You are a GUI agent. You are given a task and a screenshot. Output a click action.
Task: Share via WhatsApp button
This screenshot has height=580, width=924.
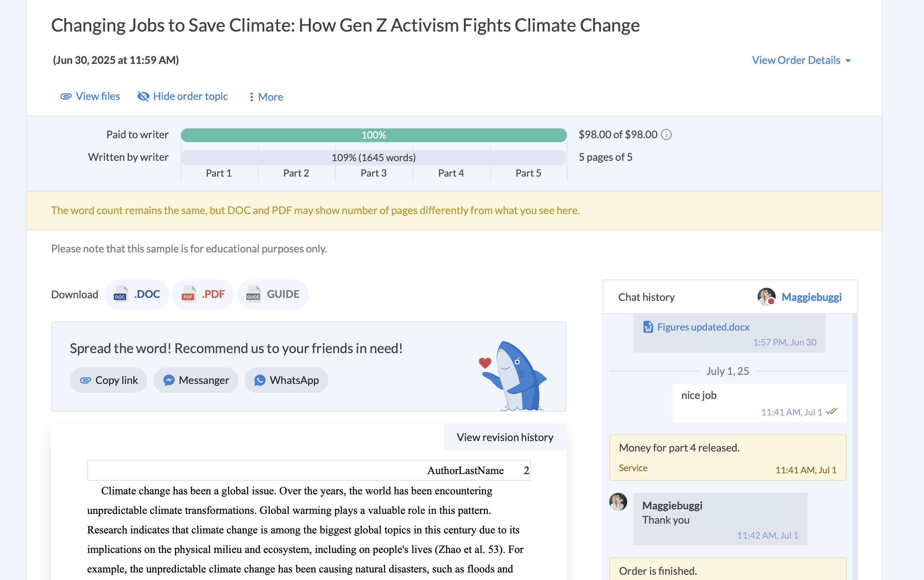coord(286,380)
